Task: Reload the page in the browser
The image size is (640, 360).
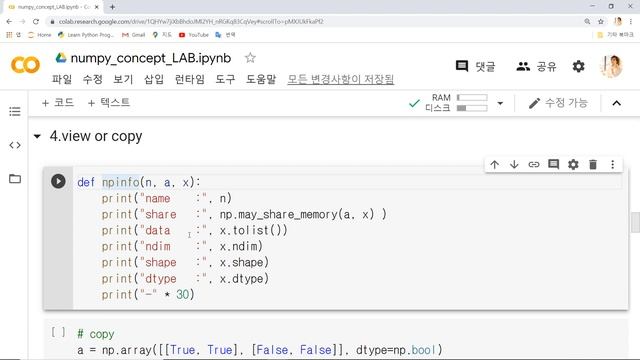Action: [36, 22]
